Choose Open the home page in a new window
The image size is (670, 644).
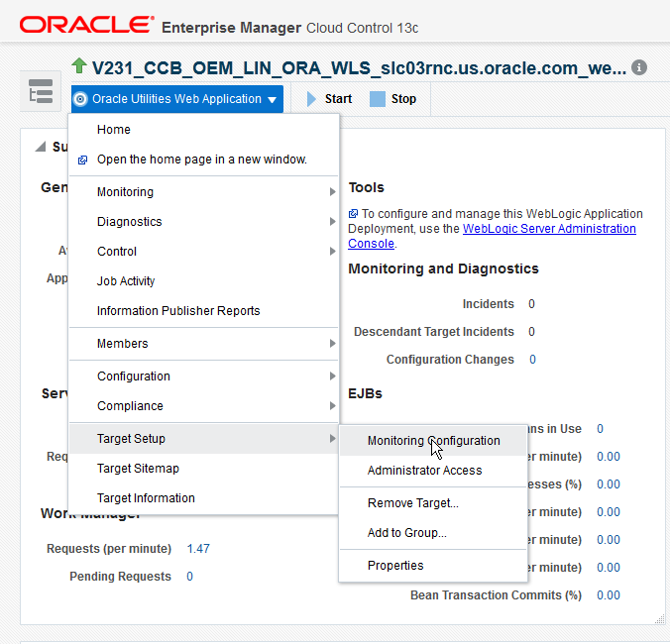pos(203,160)
